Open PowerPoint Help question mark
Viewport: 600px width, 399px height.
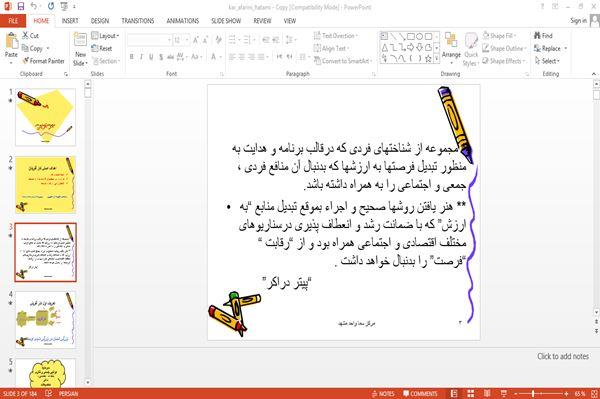(x=542, y=6)
